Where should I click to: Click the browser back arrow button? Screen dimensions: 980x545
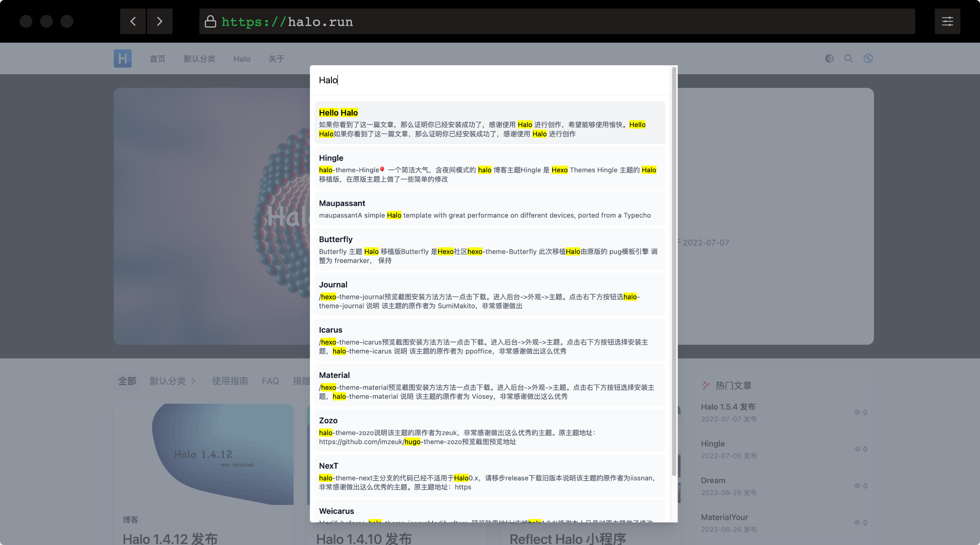pyautogui.click(x=133, y=21)
